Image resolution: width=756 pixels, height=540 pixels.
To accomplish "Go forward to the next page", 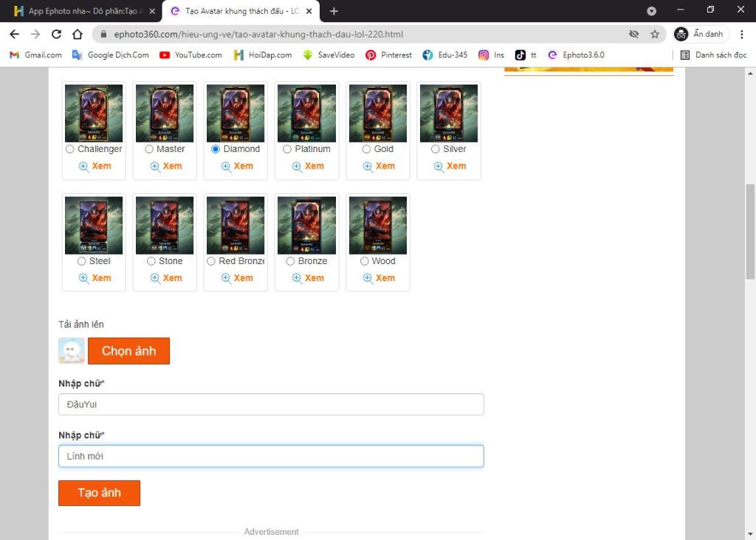I will (x=35, y=34).
